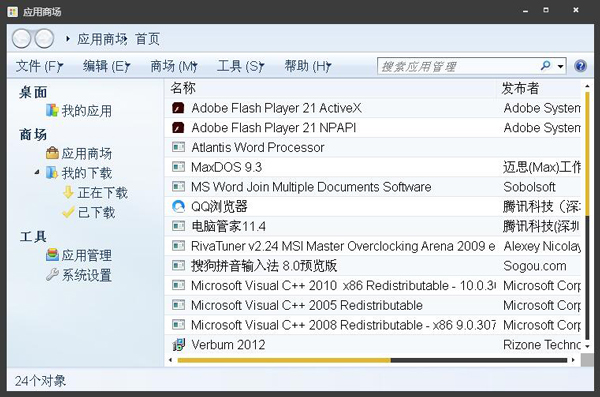This screenshot has height=397, width=600.
Task: Click the 应用管理 icon in sidebar
Action: pyautogui.click(x=52, y=255)
